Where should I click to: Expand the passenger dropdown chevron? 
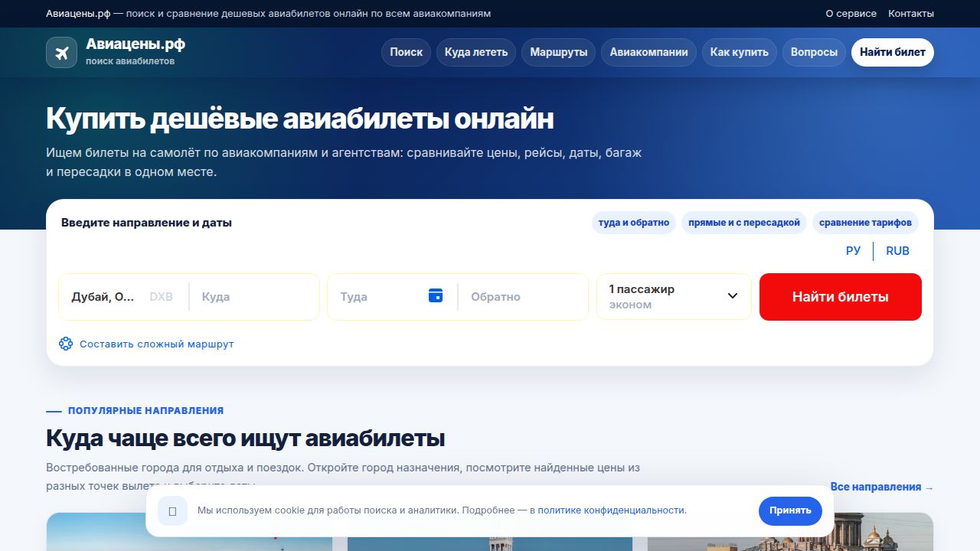tap(733, 296)
